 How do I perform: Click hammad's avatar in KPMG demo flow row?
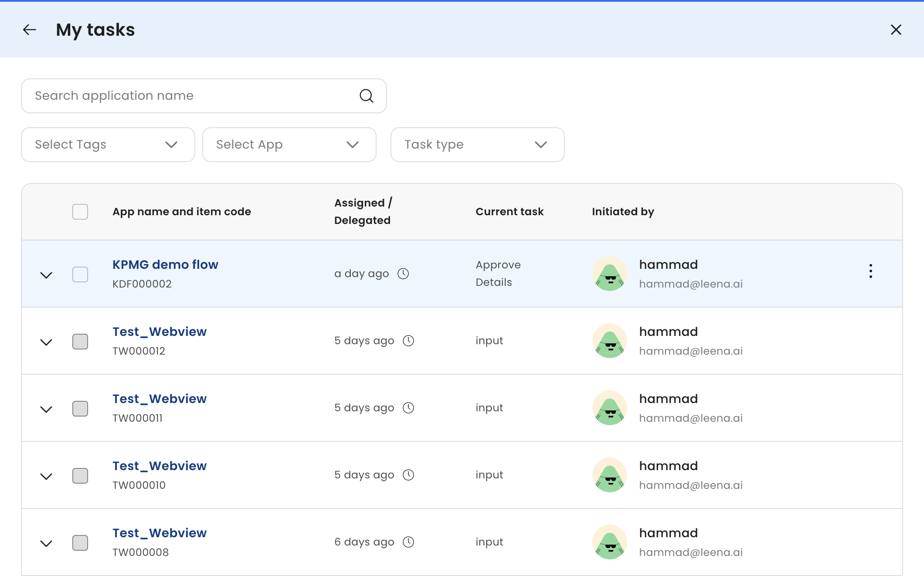coord(609,274)
